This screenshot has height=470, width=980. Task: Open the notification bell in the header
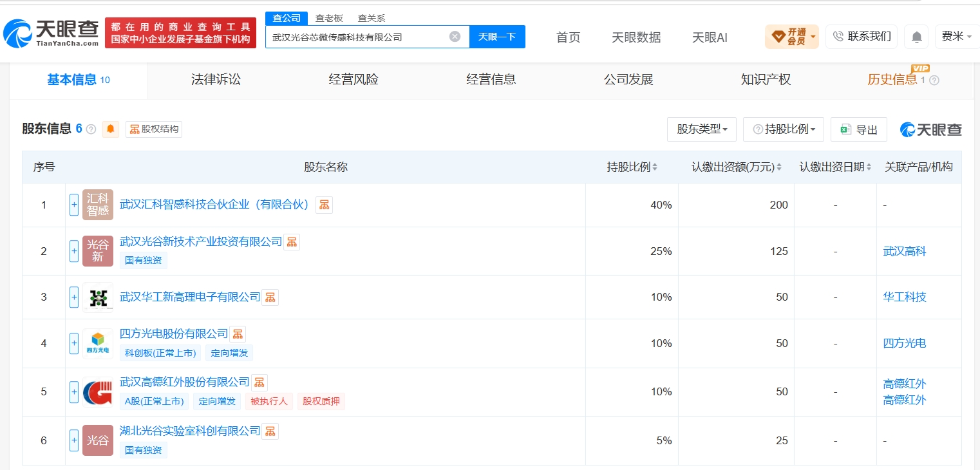tap(916, 37)
